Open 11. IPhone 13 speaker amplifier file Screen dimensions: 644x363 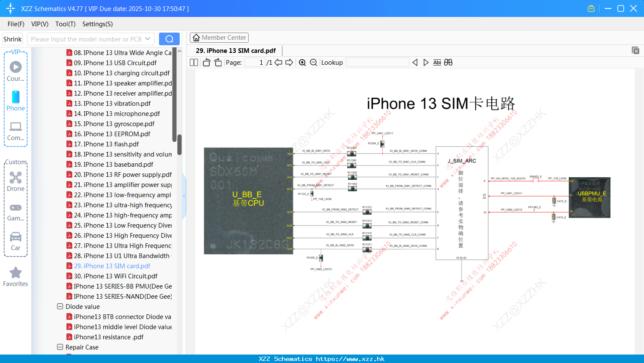(119, 83)
